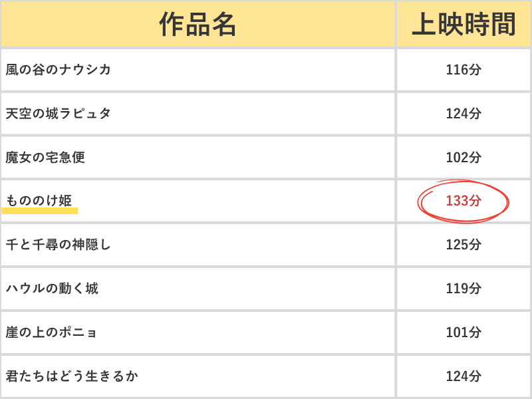Click the underlined もののけ姫 title

coord(39,201)
